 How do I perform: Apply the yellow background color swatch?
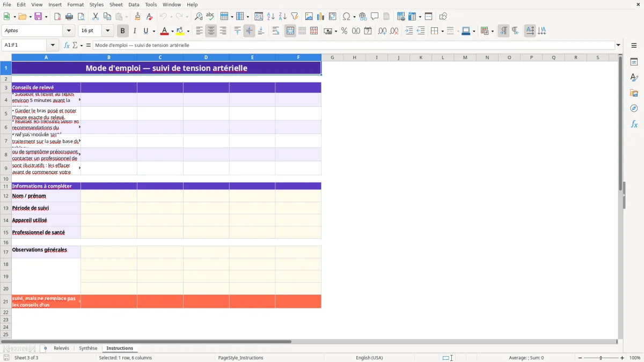pos(180,31)
